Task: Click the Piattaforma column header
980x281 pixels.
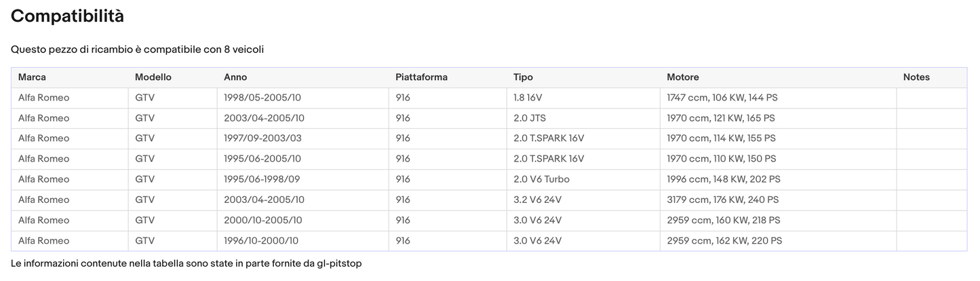Action: pyautogui.click(x=421, y=77)
